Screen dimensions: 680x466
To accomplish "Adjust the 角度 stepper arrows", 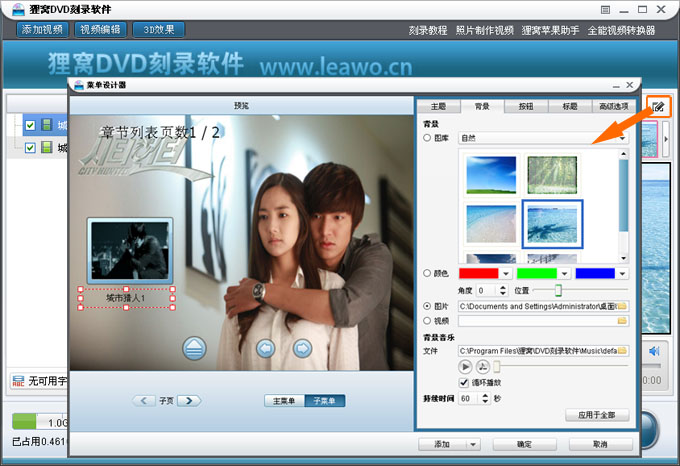I will 503,290.
